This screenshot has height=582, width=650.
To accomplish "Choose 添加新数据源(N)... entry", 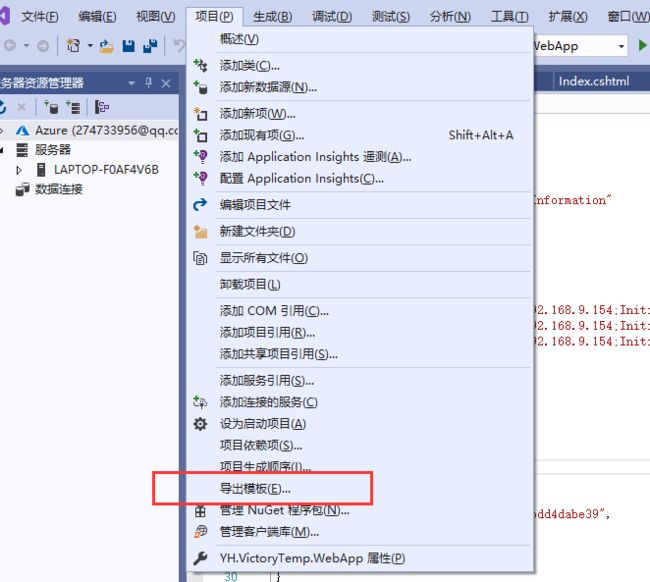I will pos(360,87).
